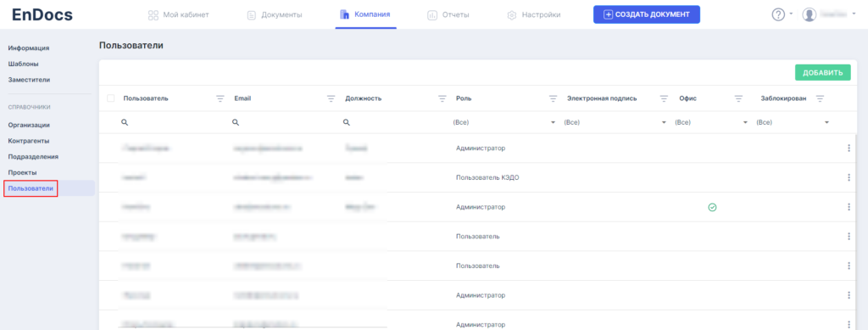The image size is (868, 330).
Task: Toggle the select-all checkbox in table header
Action: (x=111, y=98)
